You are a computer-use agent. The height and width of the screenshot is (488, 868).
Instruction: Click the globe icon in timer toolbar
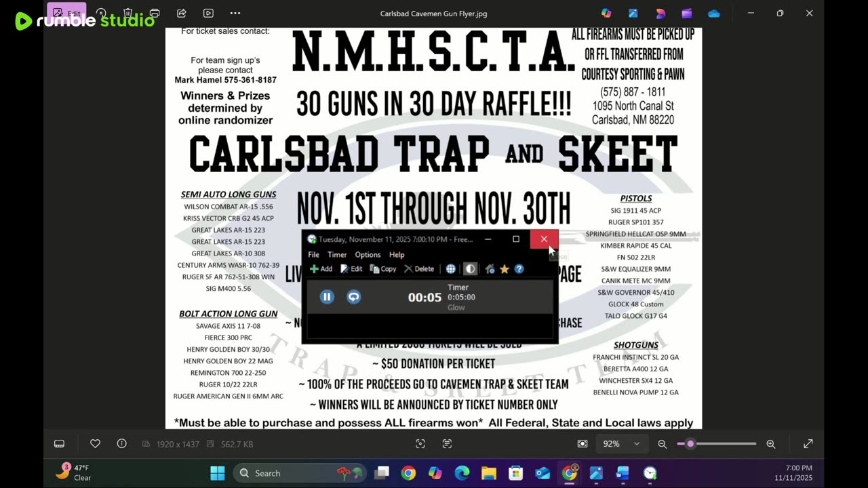[450, 269]
